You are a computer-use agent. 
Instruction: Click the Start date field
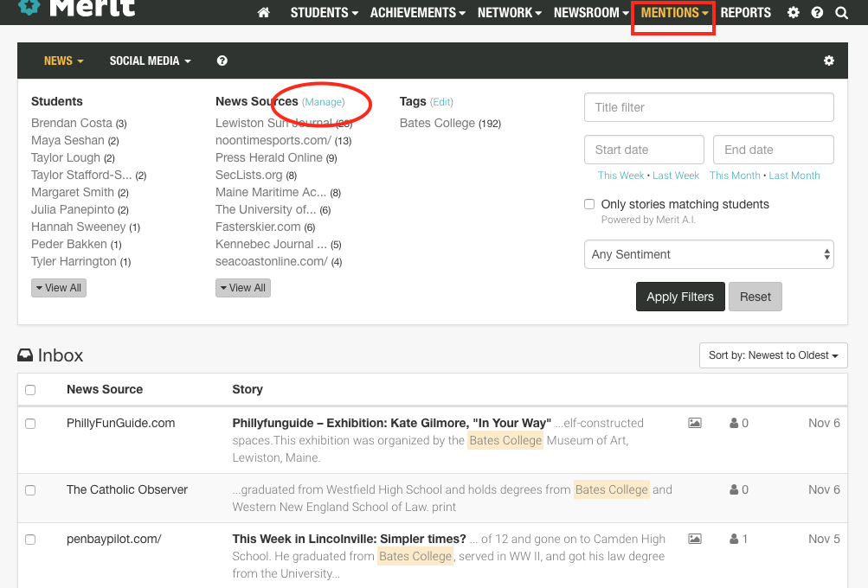644,150
